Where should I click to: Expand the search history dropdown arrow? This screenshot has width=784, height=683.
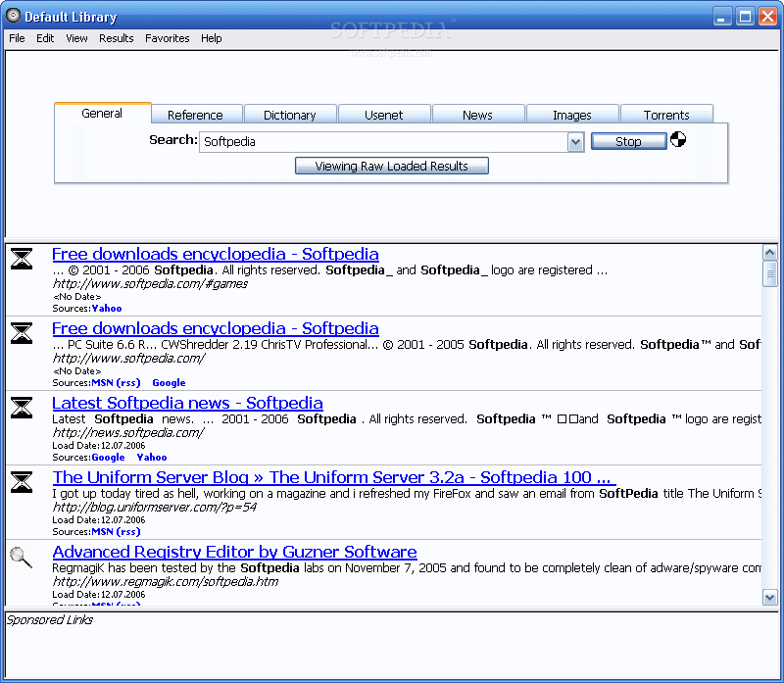(x=575, y=142)
